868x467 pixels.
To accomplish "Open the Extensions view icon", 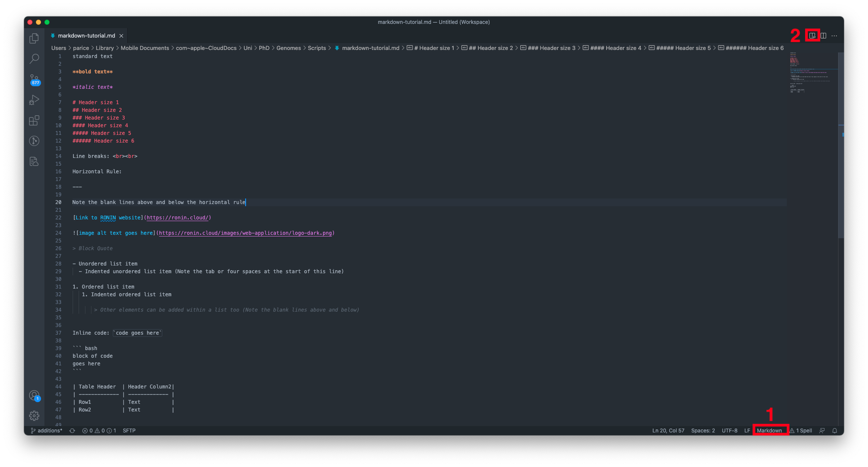I will (x=34, y=120).
